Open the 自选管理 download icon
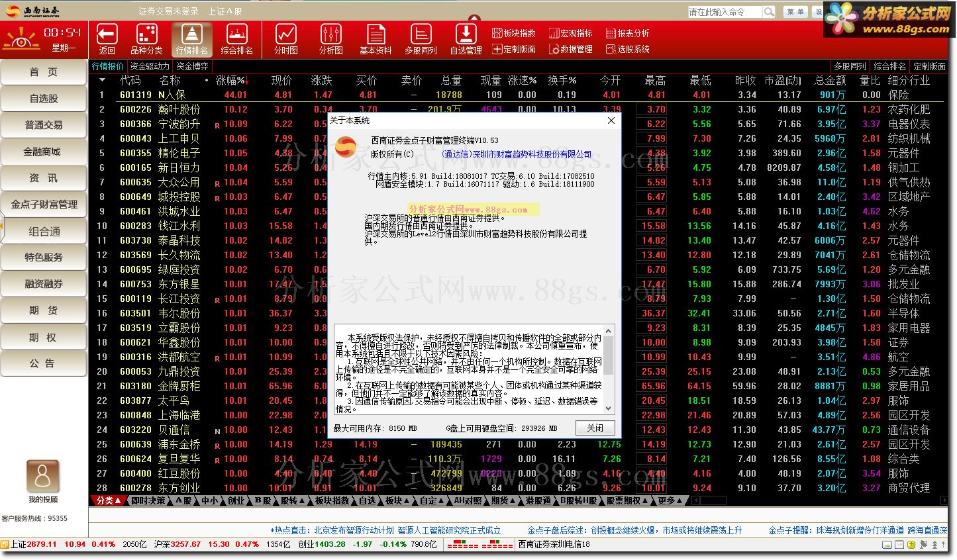 466,39
